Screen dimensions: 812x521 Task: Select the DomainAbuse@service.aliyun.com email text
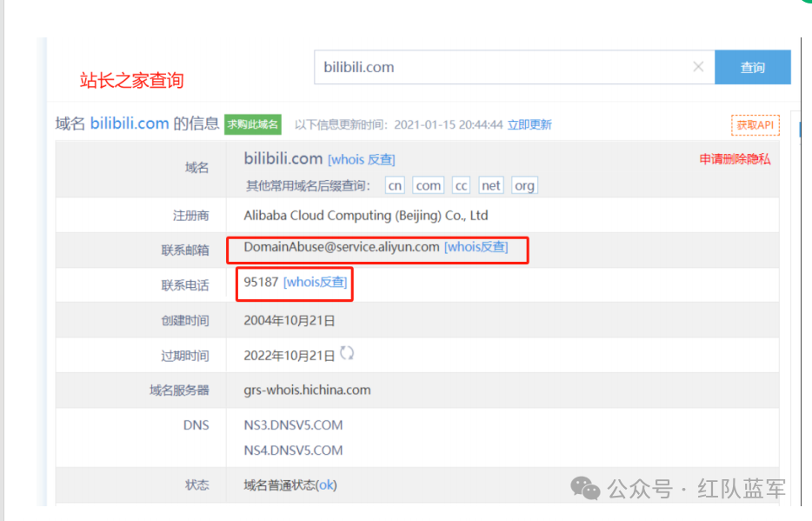click(342, 247)
